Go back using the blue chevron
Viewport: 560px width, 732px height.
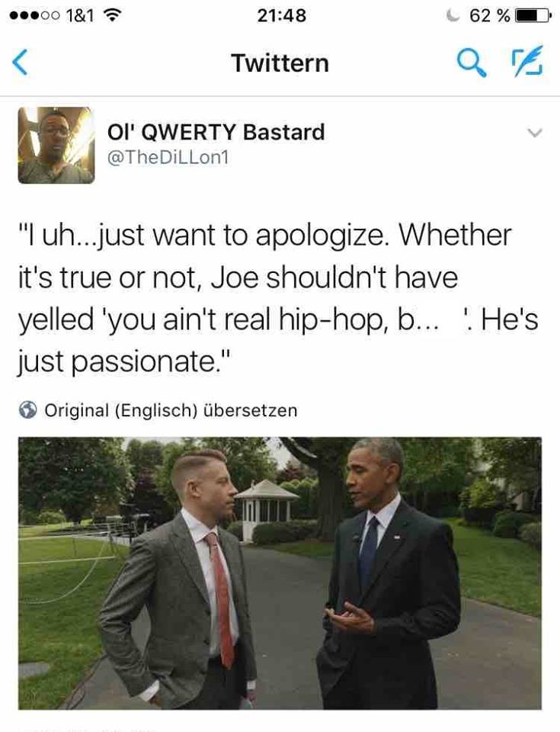(x=20, y=62)
